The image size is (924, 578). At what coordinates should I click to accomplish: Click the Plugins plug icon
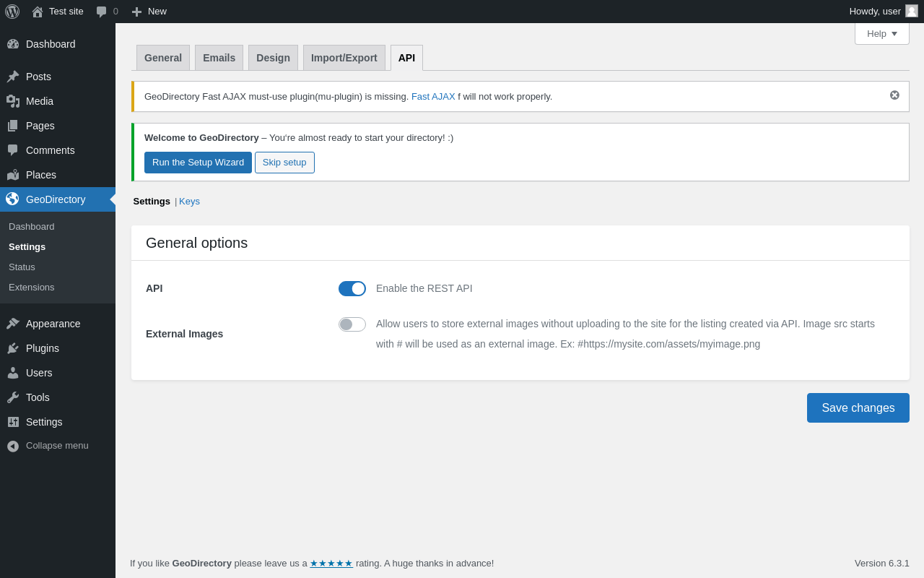13,348
